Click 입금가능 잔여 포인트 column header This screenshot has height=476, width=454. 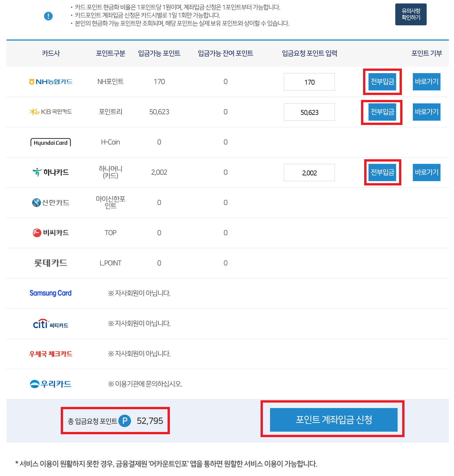point(225,53)
